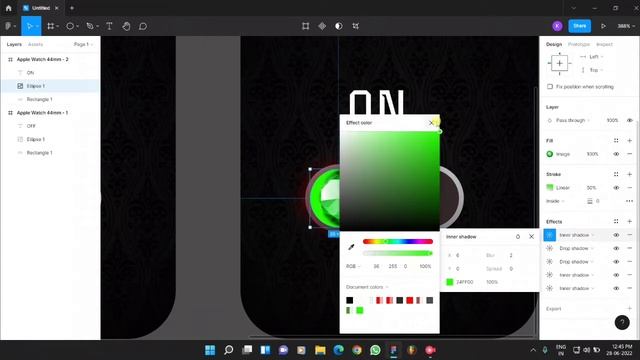Go to the Figma home screen
This screenshot has height=360, width=640.
(9, 8)
